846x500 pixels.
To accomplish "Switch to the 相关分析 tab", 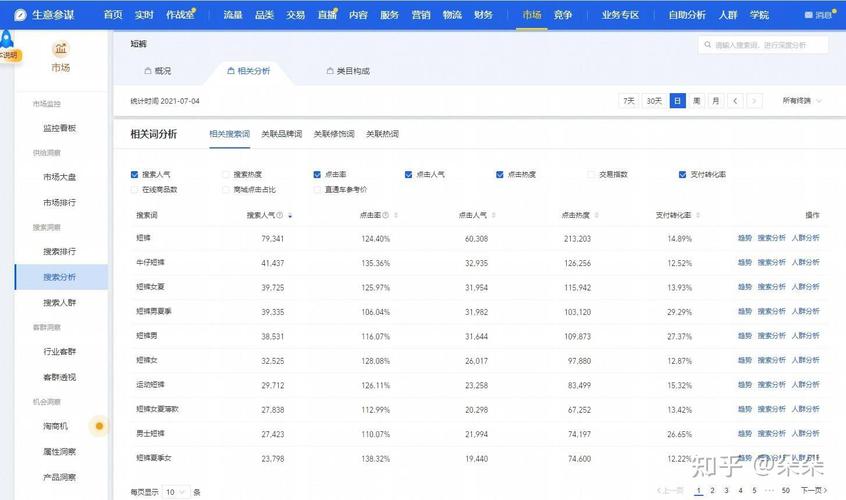I will 249,71.
